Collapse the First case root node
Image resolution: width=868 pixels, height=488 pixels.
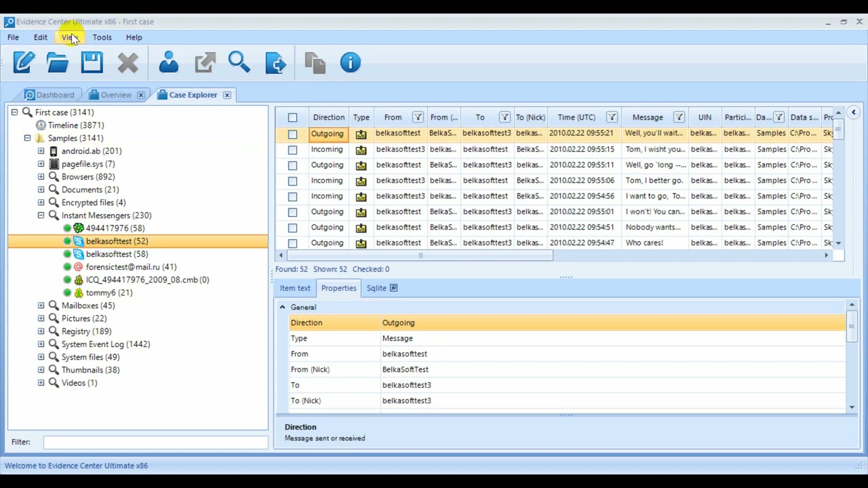pos(15,113)
